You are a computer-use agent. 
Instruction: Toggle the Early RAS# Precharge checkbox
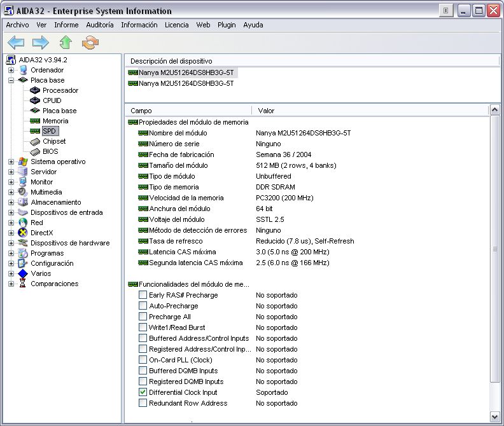[143, 294]
